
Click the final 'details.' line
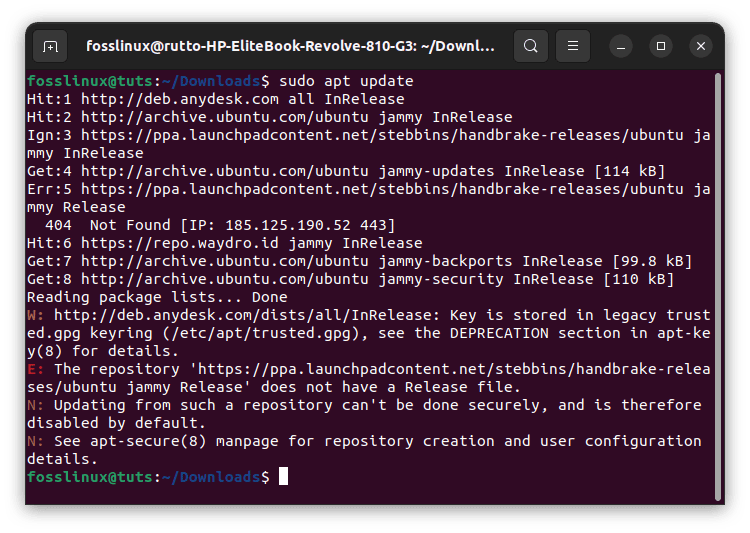click(x=63, y=459)
